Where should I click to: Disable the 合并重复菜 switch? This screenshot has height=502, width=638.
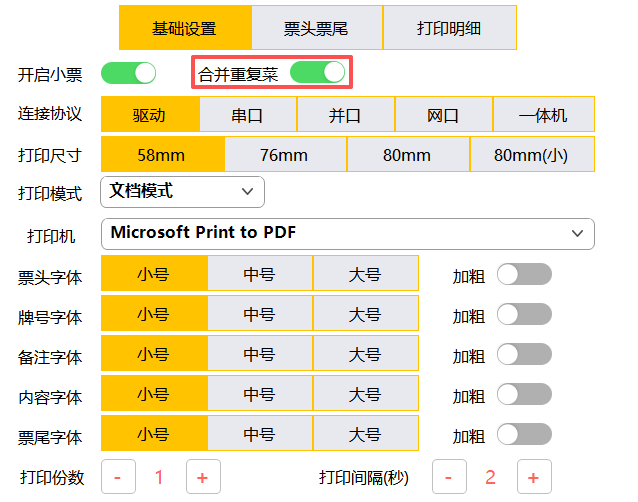[317, 73]
